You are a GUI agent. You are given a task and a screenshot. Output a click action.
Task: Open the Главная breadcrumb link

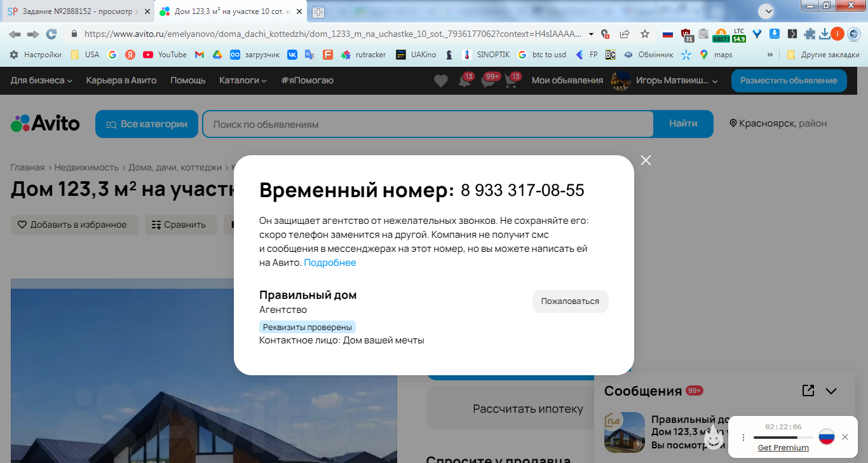coord(27,167)
